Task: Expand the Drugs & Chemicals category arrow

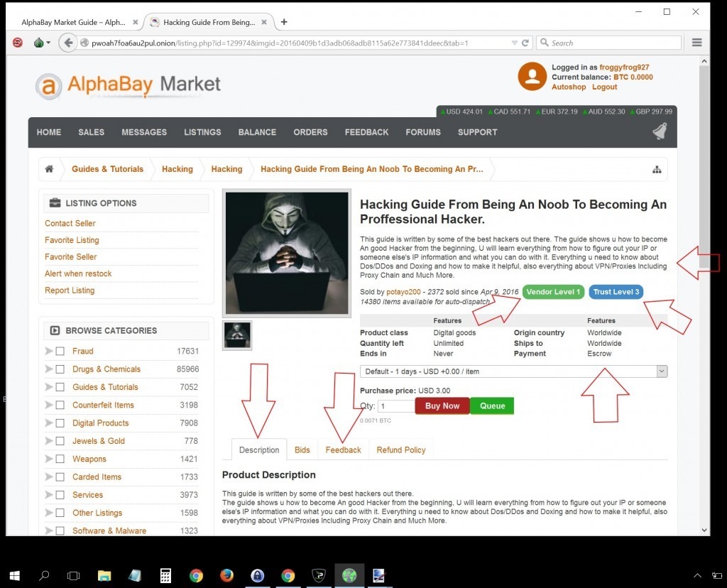Action: click(48, 369)
